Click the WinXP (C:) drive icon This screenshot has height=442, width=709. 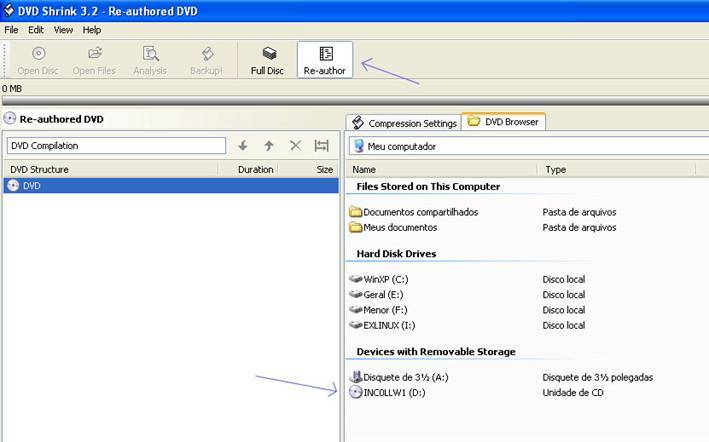click(356, 279)
